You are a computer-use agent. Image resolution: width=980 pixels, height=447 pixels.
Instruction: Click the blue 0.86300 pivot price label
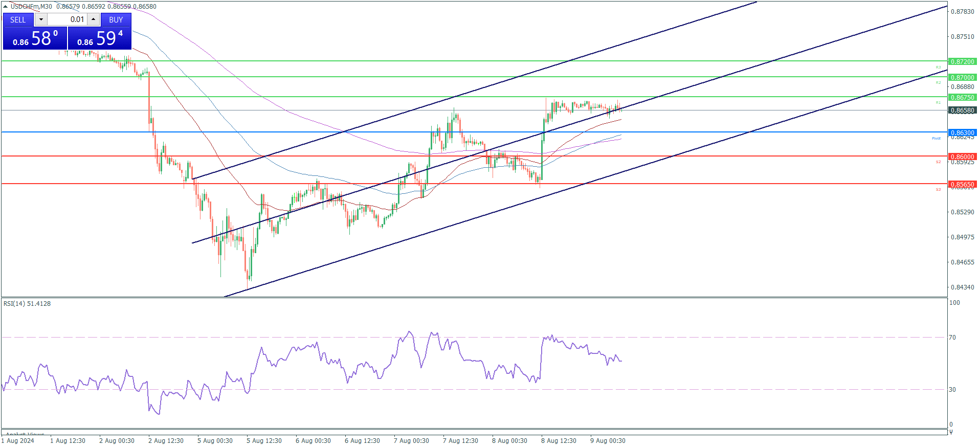coord(962,132)
